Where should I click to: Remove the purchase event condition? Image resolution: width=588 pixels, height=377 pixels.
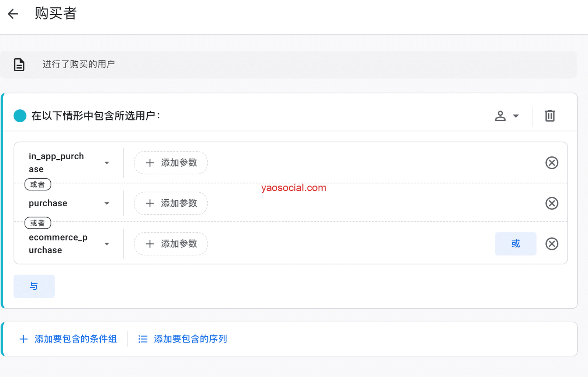(x=551, y=203)
